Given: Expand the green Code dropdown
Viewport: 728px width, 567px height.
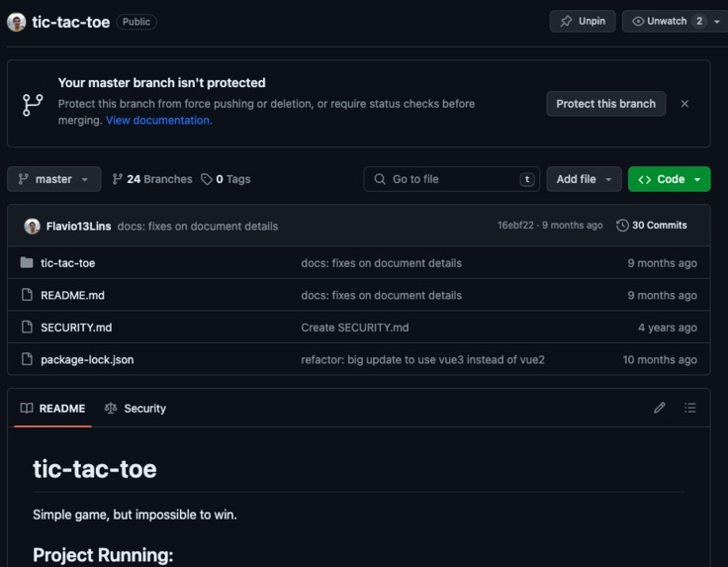Looking at the screenshot, I should point(669,179).
